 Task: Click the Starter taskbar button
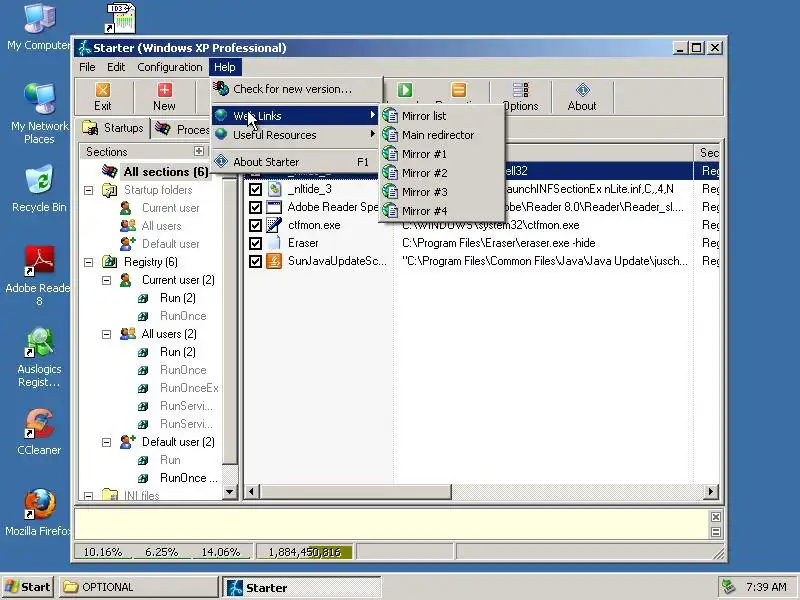301,587
